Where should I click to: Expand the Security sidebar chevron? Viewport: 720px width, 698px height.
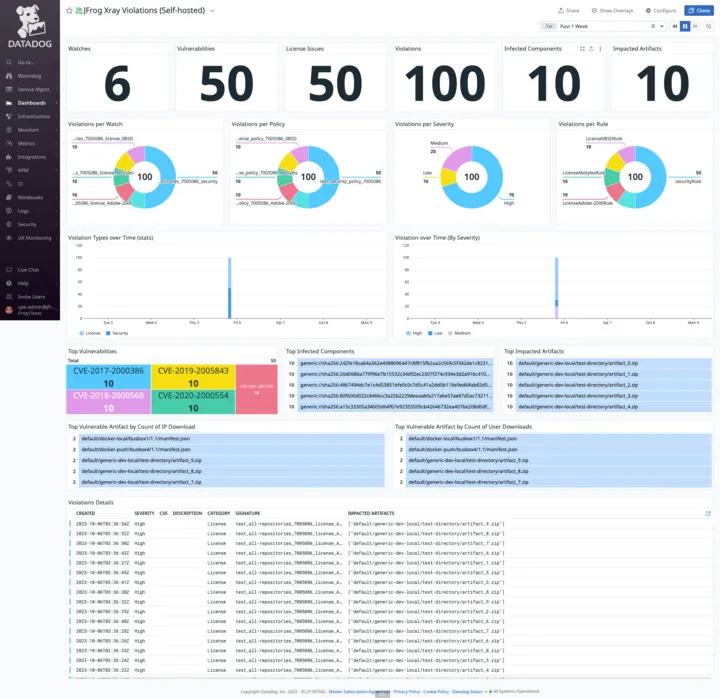point(56,225)
